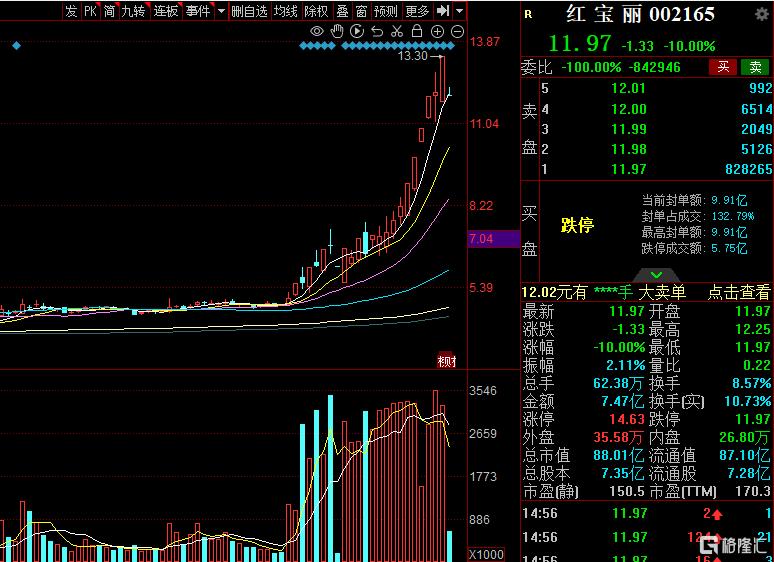Jump to end with the arrow-bar icon
Screen dimensions: 774x562
click(443, 10)
